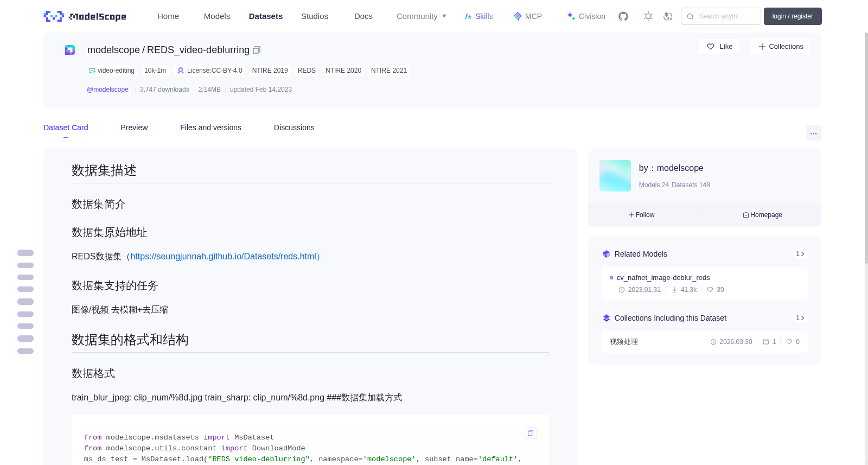The height and width of the screenshot is (465, 868).
Task: Click the video-editing task tag
Action: [x=112, y=71]
